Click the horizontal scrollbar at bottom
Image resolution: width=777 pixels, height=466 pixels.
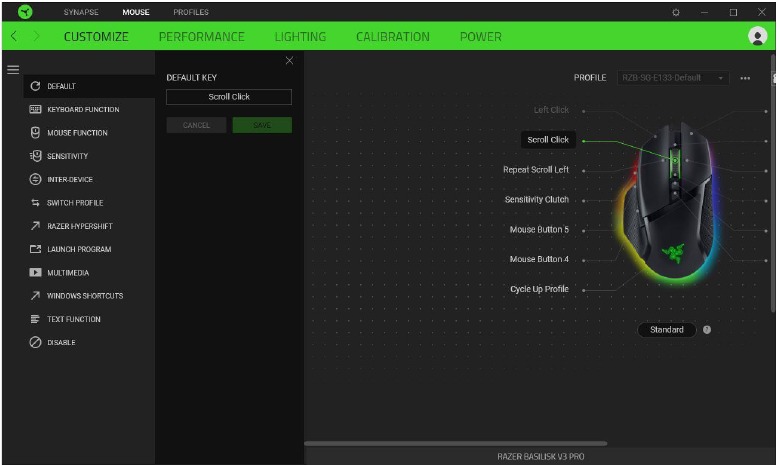[x=455, y=443]
